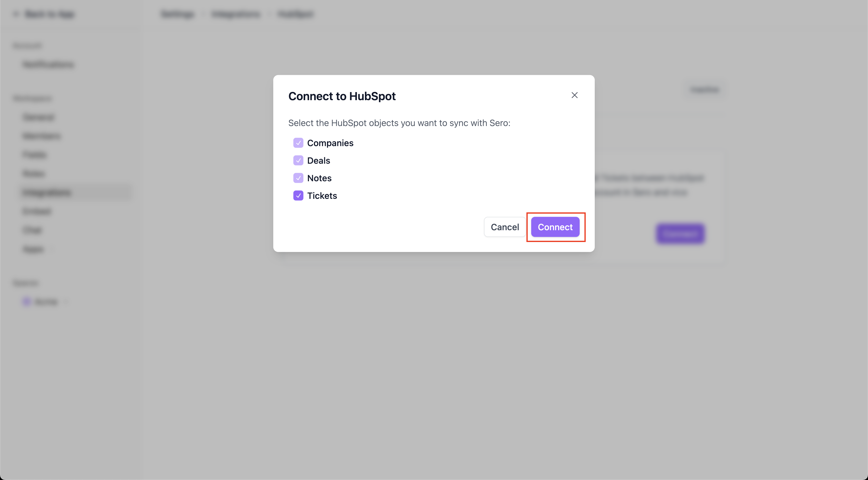Go to General workspace settings
The width and height of the screenshot is (868, 480).
pyautogui.click(x=38, y=117)
